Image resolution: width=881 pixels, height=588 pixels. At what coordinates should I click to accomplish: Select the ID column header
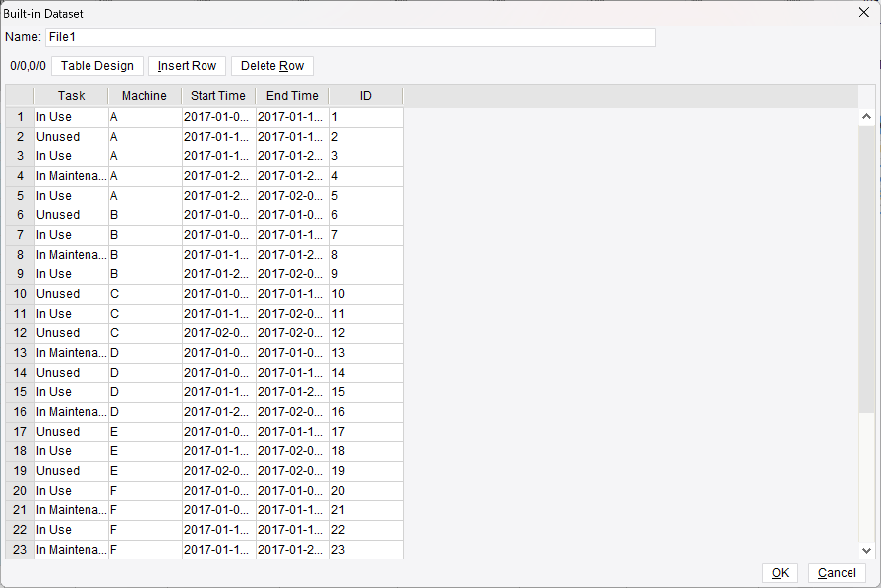(365, 96)
